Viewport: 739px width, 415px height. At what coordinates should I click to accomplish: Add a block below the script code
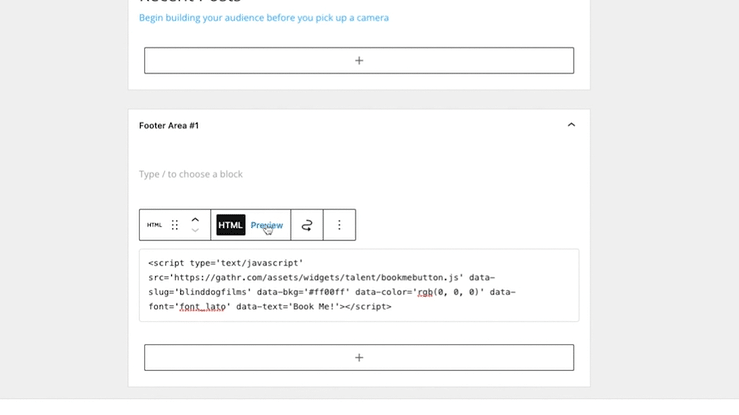(x=359, y=357)
